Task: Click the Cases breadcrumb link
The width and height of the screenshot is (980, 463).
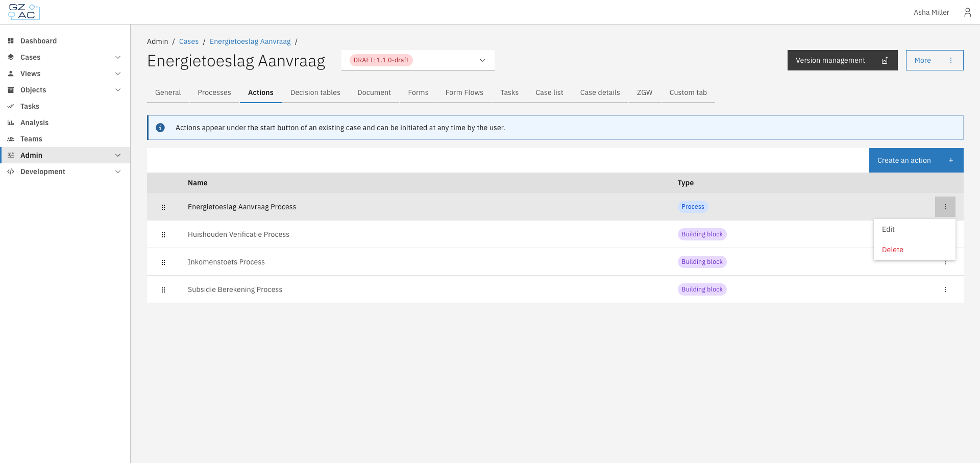Action: [189, 41]
